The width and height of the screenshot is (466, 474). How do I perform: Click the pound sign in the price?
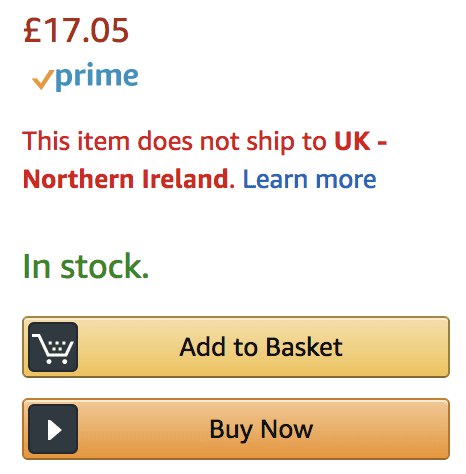coord(33,31)
